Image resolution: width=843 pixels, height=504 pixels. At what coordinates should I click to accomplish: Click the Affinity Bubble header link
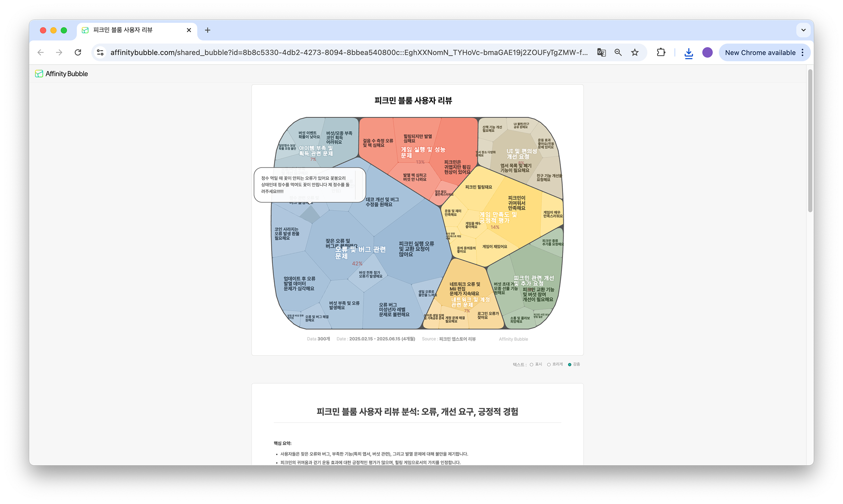click(66, 74)
